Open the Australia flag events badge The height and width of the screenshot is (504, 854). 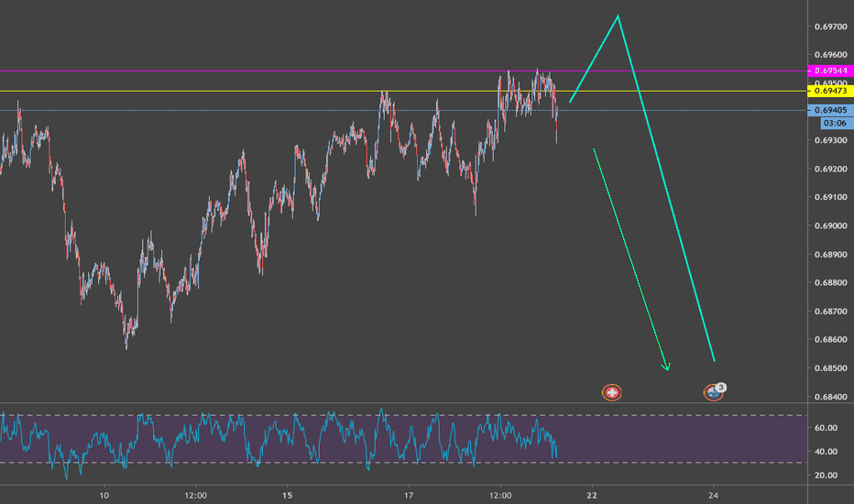click(x=714, y=392)
